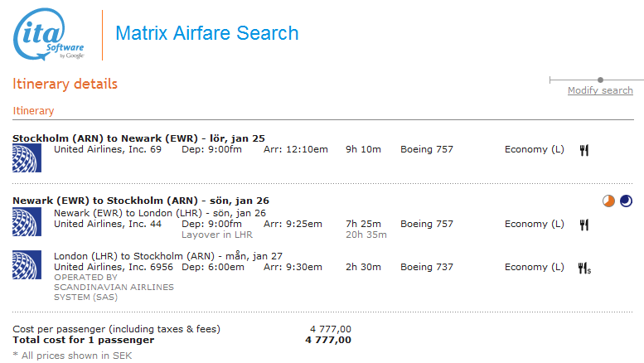Click 'Layover in LHR' text
The height and width of the screenshot is (363, 644).
click(217, 235)
